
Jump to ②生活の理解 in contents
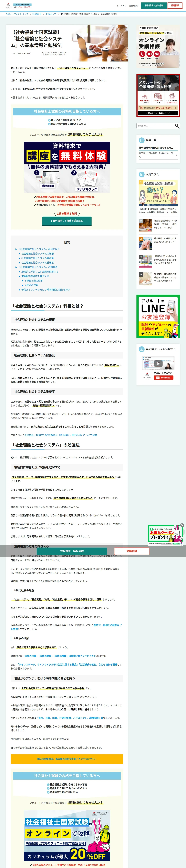point(31,285)
